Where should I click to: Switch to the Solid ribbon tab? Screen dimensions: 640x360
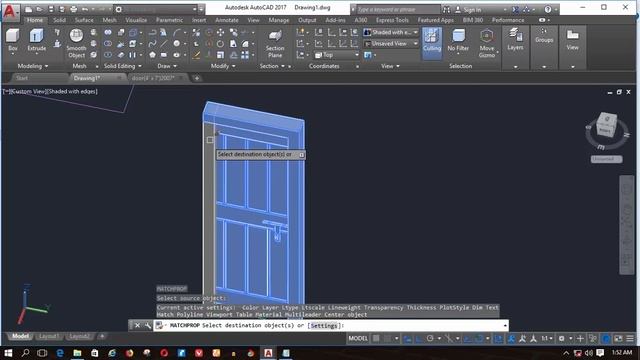pyautogui.click(x=59, y=20)
